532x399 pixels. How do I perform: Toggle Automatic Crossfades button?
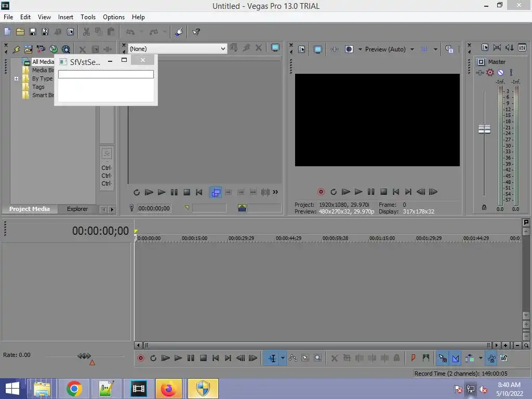click(x=455, y=358)
